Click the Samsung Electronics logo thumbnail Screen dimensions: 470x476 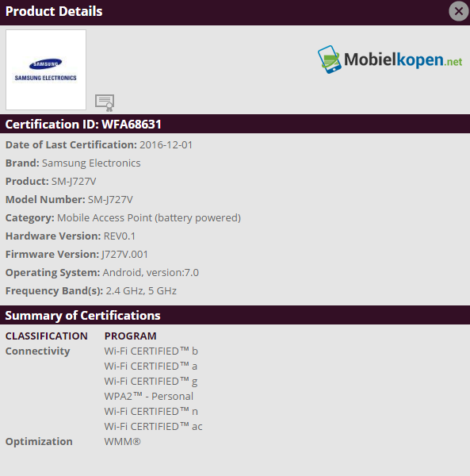pyautogui.click(x=46, y=70)
